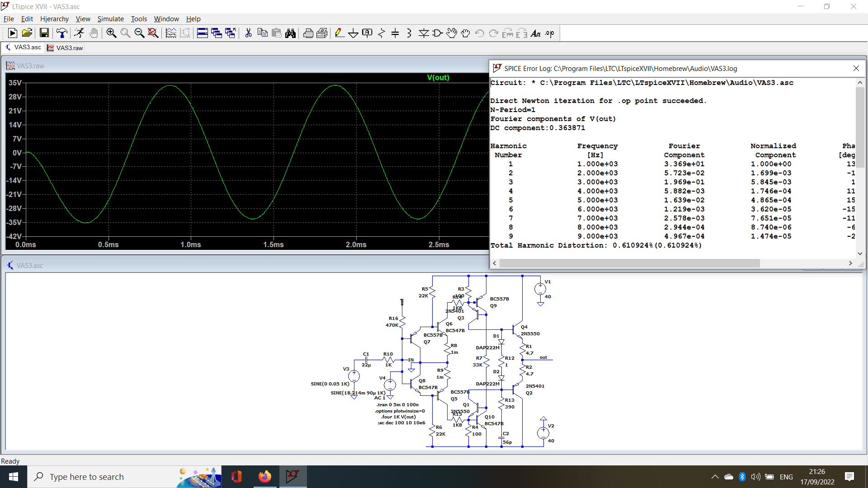Switch to the VAS3.raw tab
Image resolution: width=868 pixels, height=488 pixels.
65,47
